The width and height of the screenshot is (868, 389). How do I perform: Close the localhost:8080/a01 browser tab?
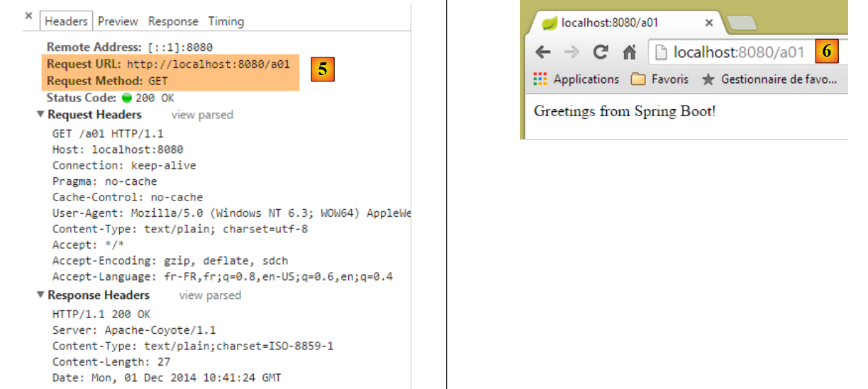(x=708, y=23)
